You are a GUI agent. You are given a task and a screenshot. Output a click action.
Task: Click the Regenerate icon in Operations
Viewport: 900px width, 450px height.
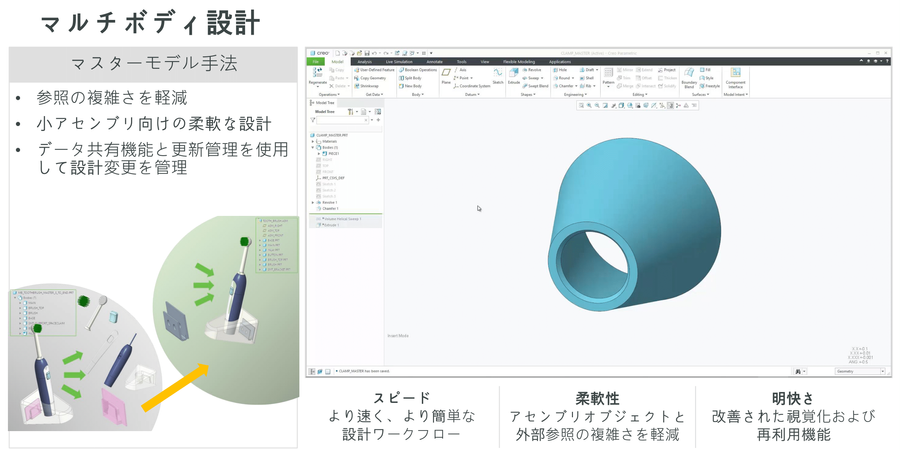point(316,75)
